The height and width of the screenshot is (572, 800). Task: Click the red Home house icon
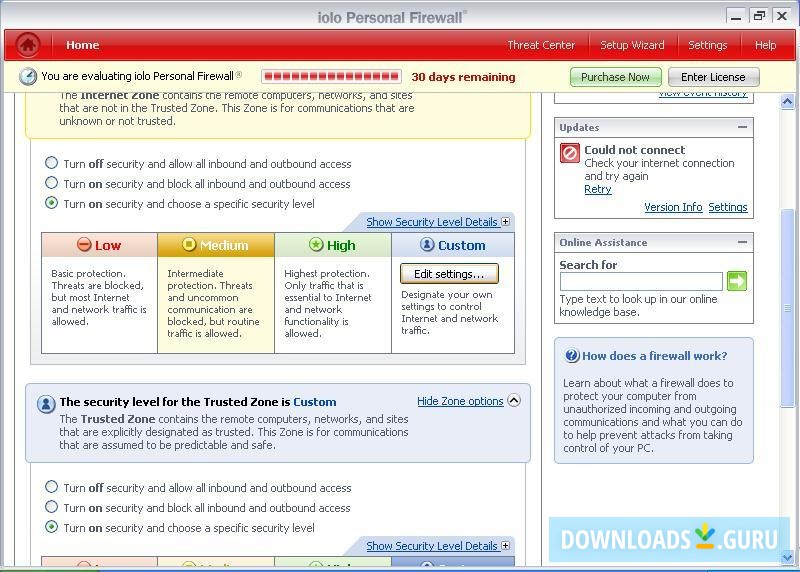(x=28, y=45)
